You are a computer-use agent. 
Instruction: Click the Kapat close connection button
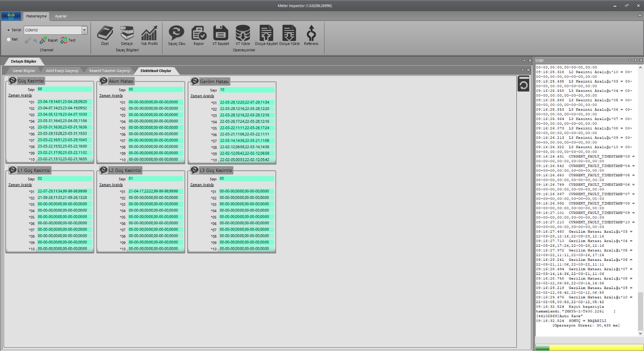click(x=49, y=40)
